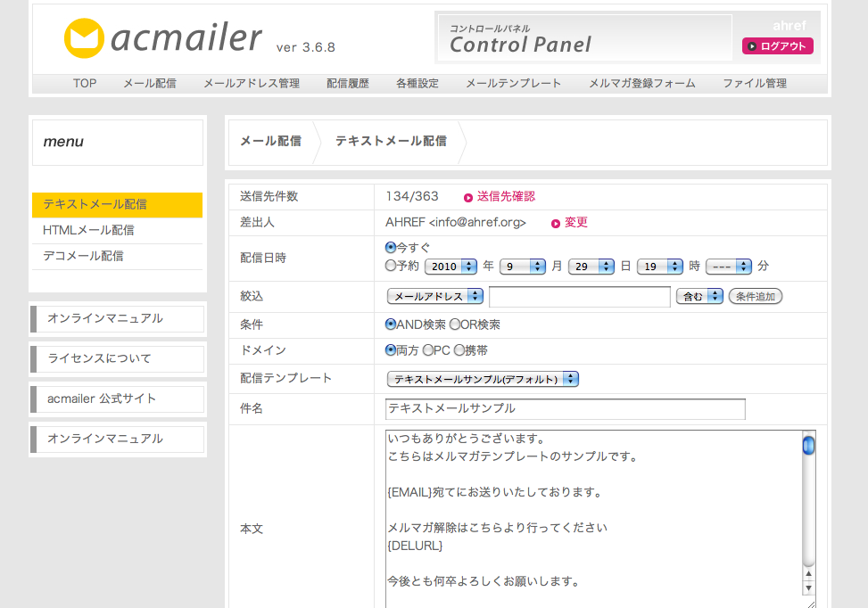Click the pink arrow icon beside 変更
The width and height of the screenshot is (868, 608).
click(x=556, y=223)
